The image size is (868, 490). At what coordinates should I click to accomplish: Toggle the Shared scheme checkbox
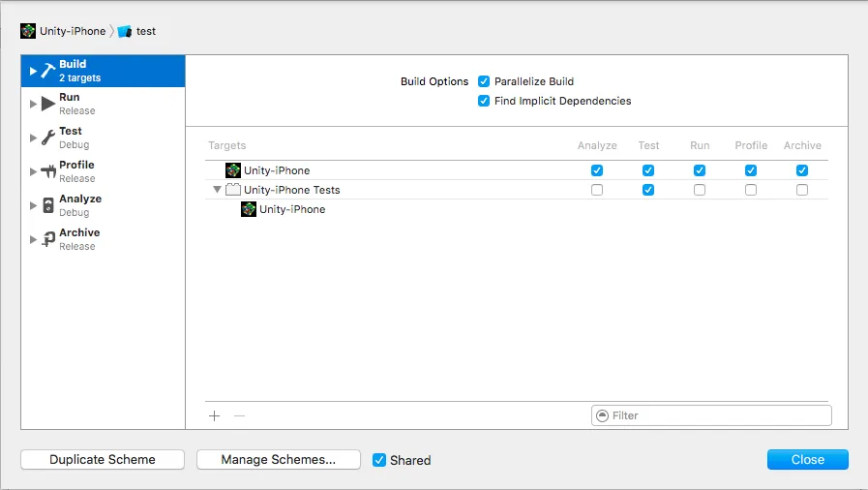pyautogui.click(x=379, y=460)
